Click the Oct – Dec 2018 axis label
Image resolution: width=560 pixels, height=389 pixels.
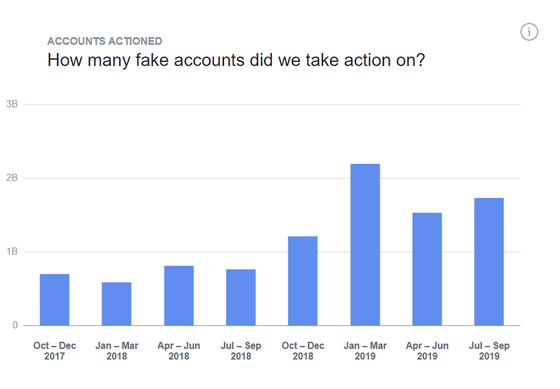pos(303,351)
